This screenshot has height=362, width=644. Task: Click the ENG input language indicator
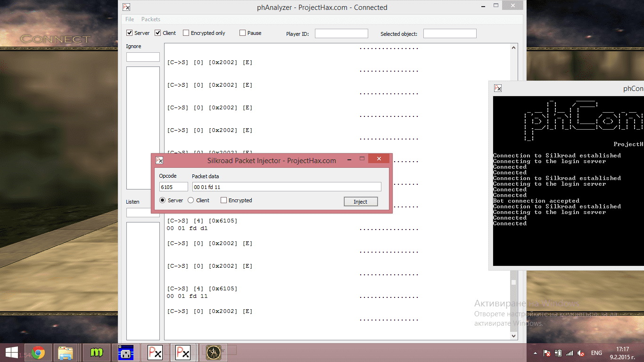596,353
